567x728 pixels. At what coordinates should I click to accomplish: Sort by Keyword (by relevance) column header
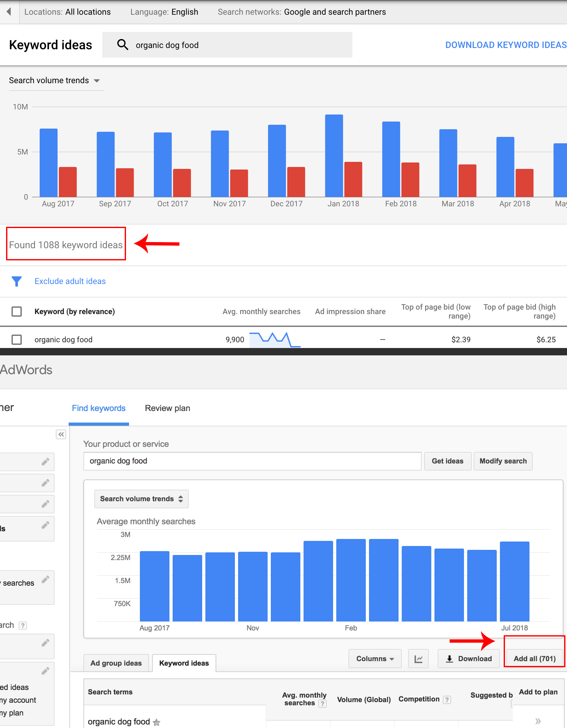click(75, 311)
